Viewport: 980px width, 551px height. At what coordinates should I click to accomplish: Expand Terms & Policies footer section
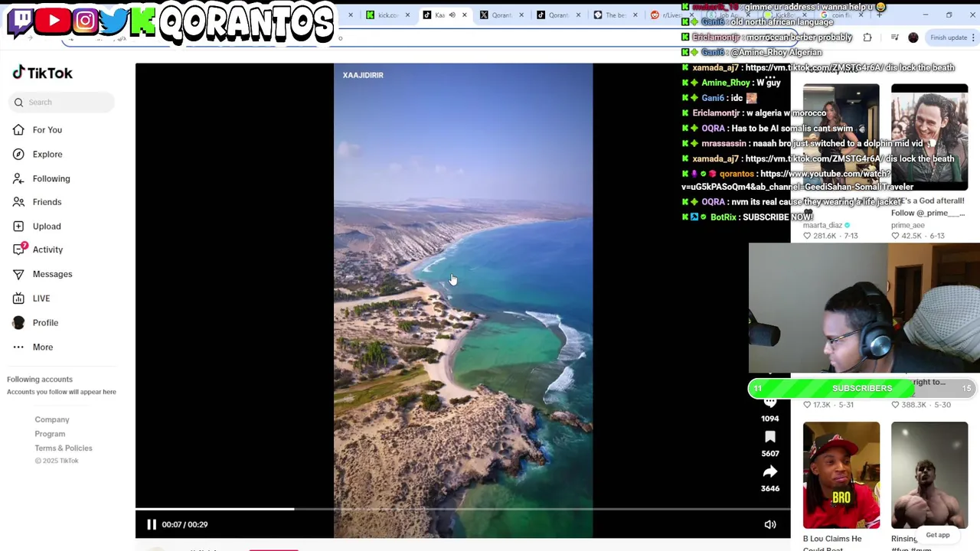[x=64, y=448]
